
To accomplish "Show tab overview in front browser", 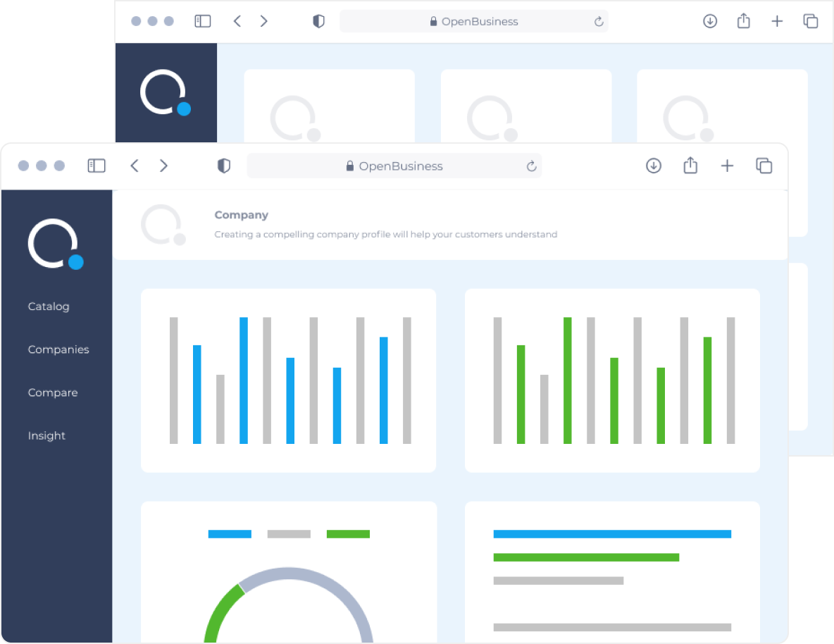I will tap(764, 166).
